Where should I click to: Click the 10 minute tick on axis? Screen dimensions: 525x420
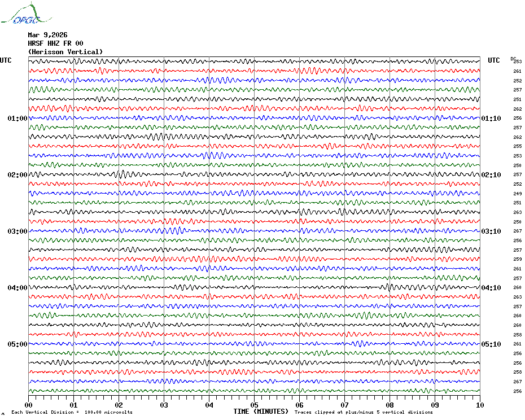480,405
